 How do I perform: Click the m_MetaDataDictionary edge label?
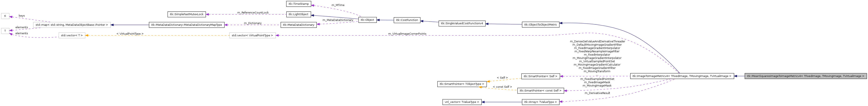pos(338,20)
